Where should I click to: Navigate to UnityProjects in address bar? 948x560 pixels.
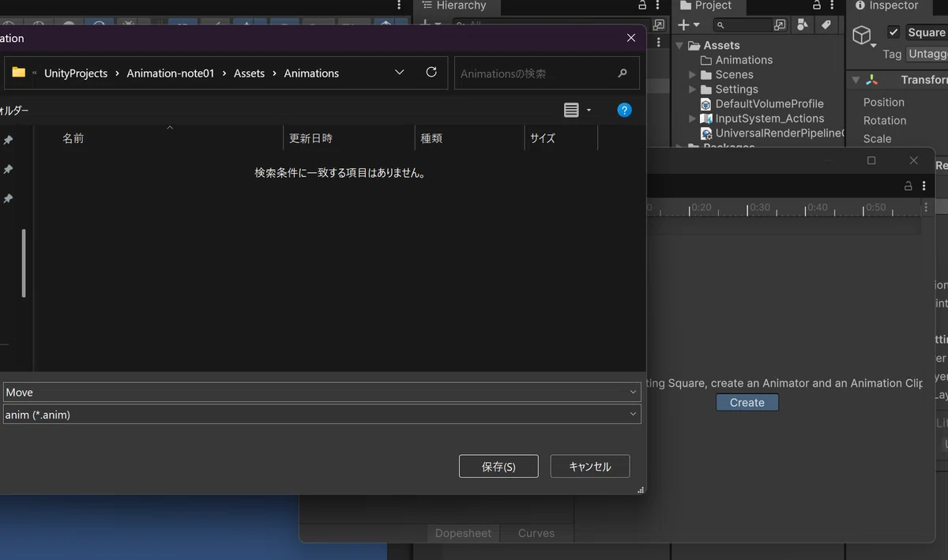click(x=76, y=73)
